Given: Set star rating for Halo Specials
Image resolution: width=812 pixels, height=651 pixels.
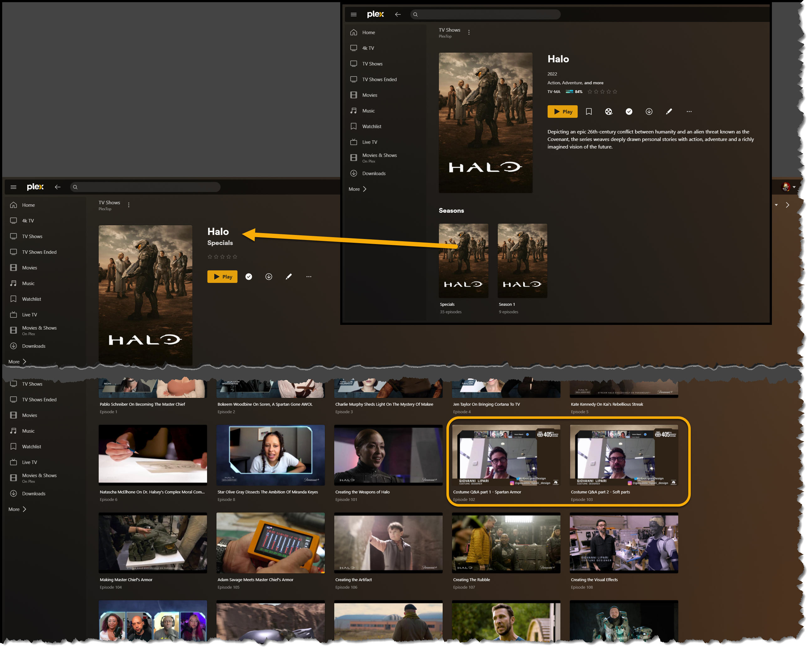Looking at the screenshot, I should [x=222, y=257].
